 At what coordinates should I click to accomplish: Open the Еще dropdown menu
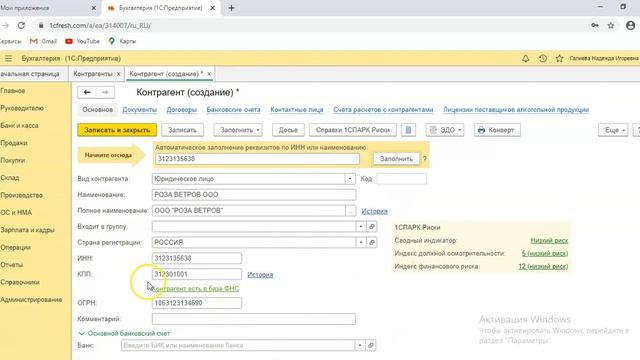coord(613,130)
